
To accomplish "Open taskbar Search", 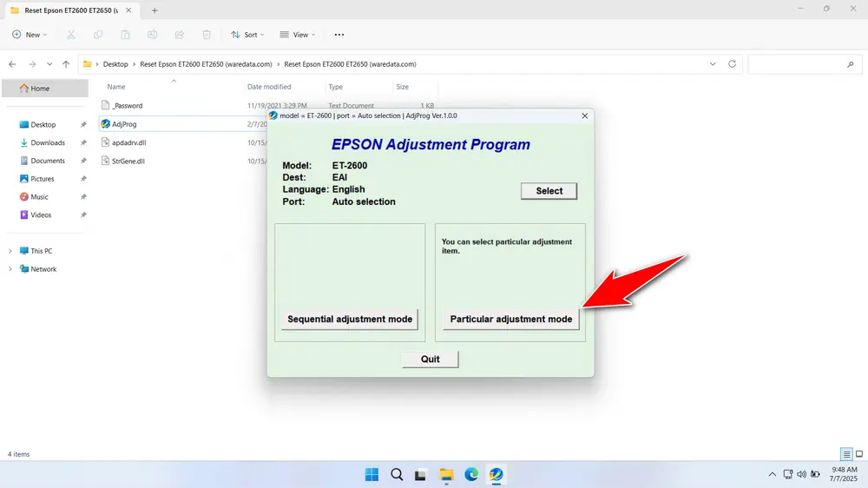I will (x=397, y=475).
